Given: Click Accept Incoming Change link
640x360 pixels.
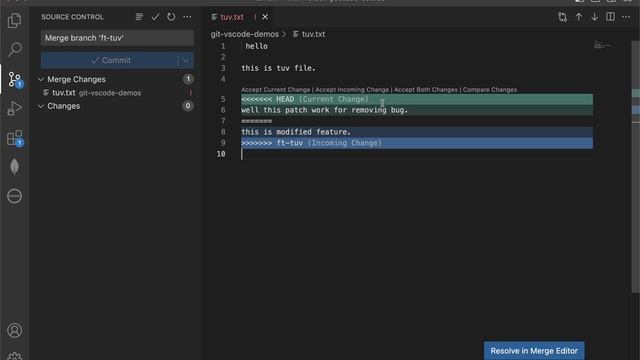Looking at the screenshot, I should (x=352, y=90).
